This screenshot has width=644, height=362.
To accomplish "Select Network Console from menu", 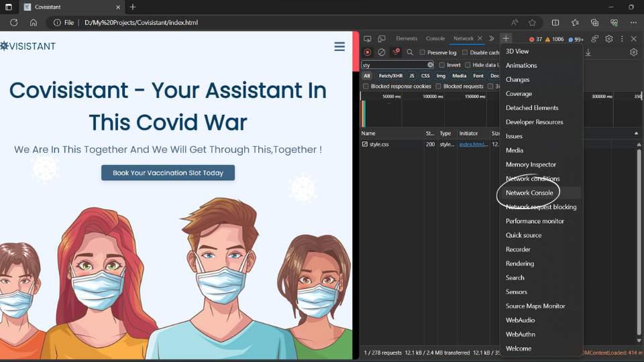I will click(x=529, y=193).
